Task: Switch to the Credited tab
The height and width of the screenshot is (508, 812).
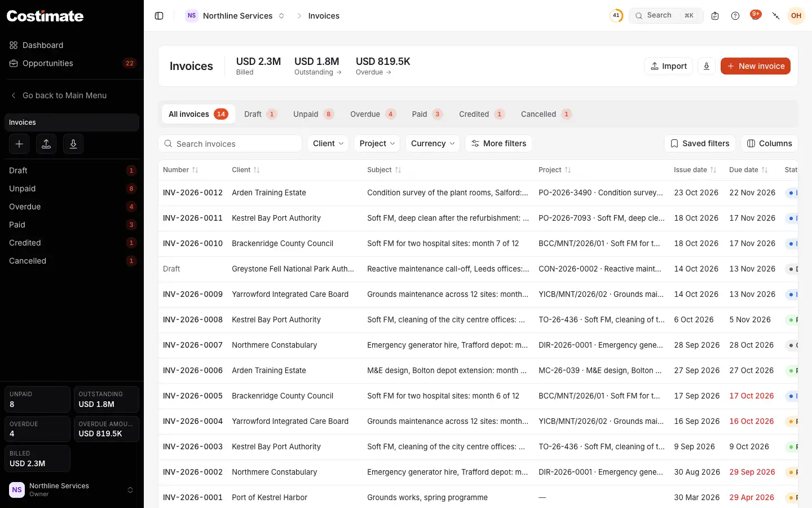Action: tap(482, 114)
